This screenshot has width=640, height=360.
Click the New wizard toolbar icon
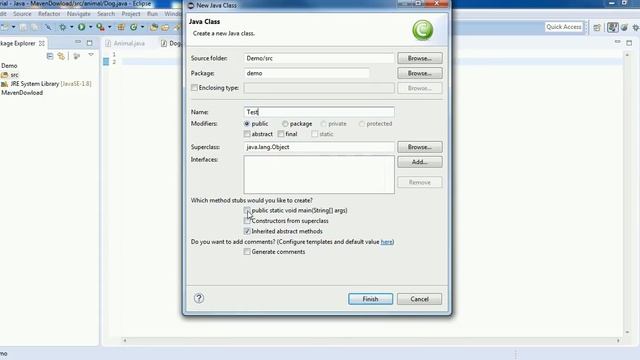(x=4, y=27)
